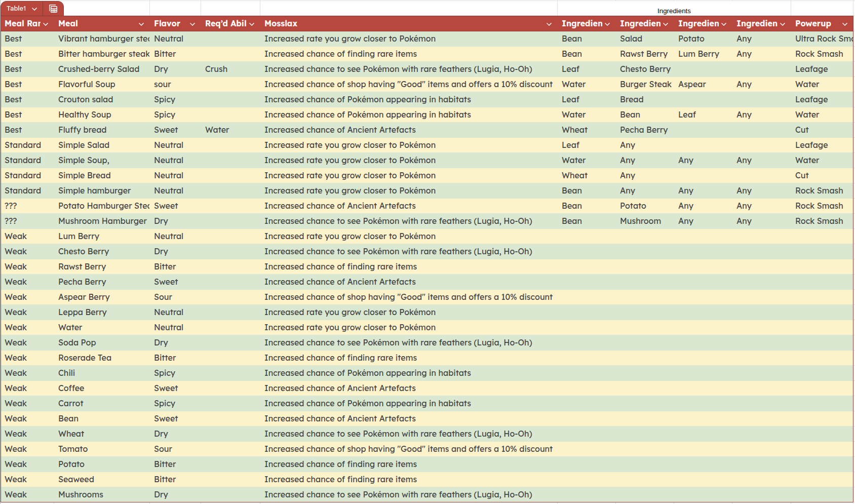Select Rawst Berry ingredient in Bitter hamburger row
855x504 pixels.
point(645,54)
